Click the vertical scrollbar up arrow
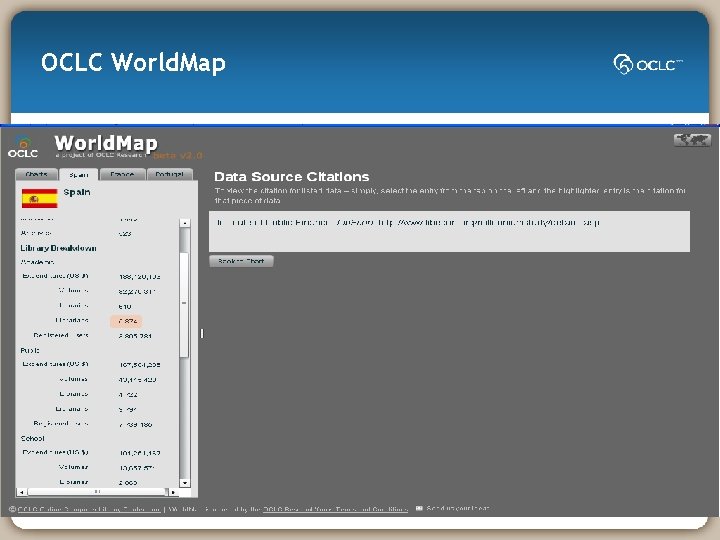The image size is (720, 540). click(185, 223)
